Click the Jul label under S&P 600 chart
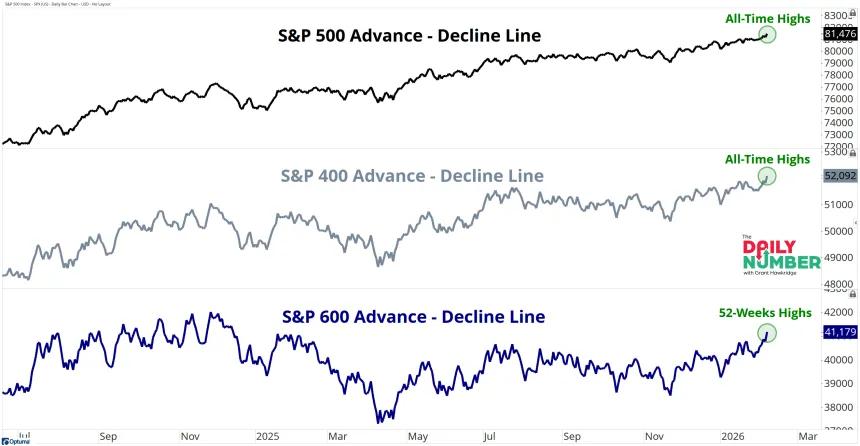This screenshot has width=860, height=446. pyautogui.click(x=489, y=437)
